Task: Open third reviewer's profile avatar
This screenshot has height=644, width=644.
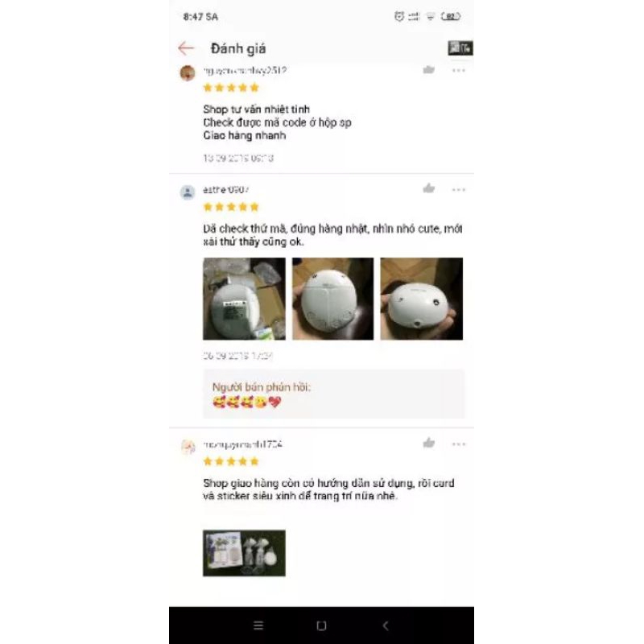Action: (188, 447)
